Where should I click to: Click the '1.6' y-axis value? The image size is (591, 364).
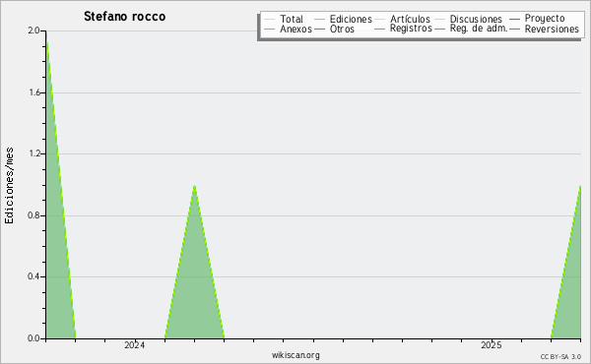pos(33,92)
